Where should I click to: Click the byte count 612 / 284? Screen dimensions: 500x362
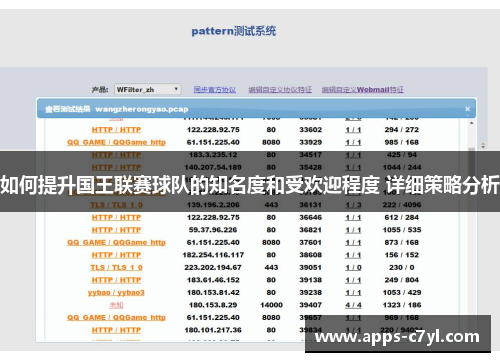tap(402, 217)
